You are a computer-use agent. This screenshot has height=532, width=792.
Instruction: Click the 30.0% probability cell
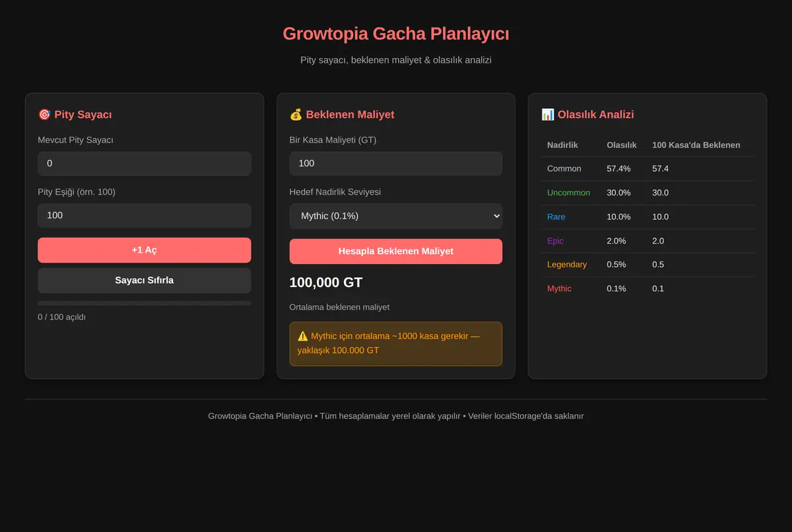point(618,193)
